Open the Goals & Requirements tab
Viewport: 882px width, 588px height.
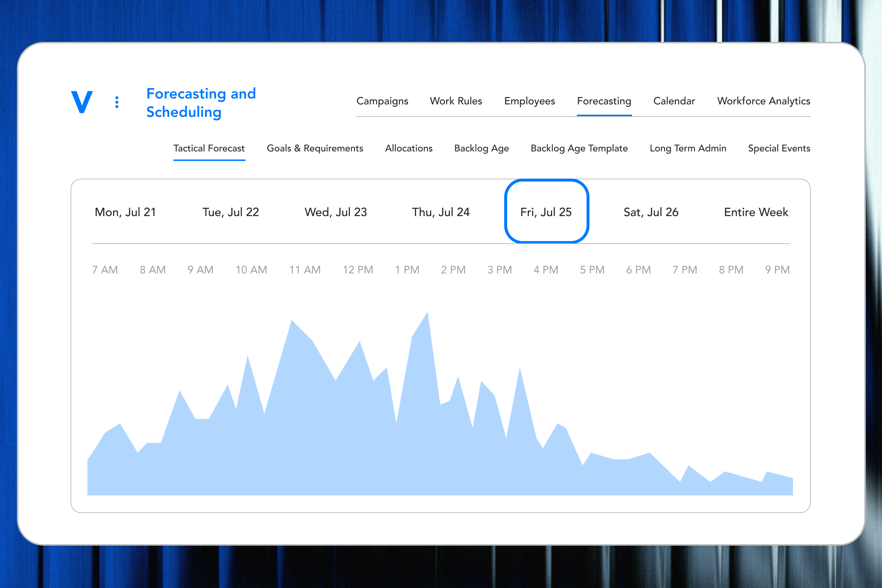315,148
